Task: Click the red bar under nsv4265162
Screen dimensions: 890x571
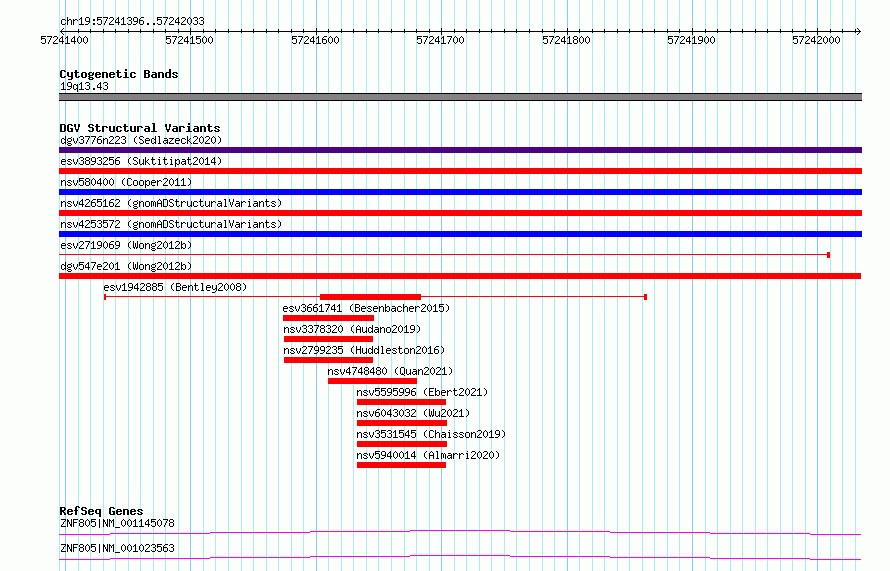Action: (460, 213)
